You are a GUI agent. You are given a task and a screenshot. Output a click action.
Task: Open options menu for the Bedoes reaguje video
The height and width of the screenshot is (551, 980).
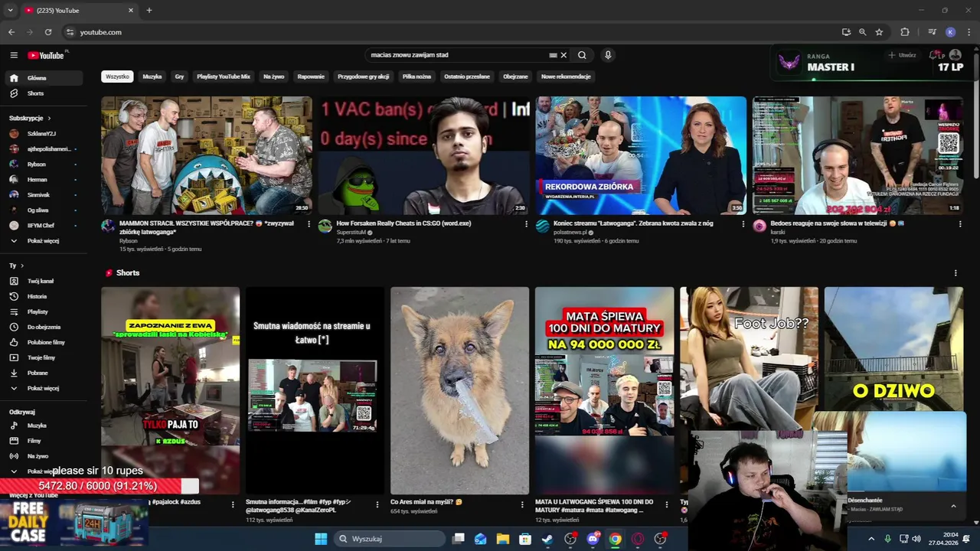[960, 224]
